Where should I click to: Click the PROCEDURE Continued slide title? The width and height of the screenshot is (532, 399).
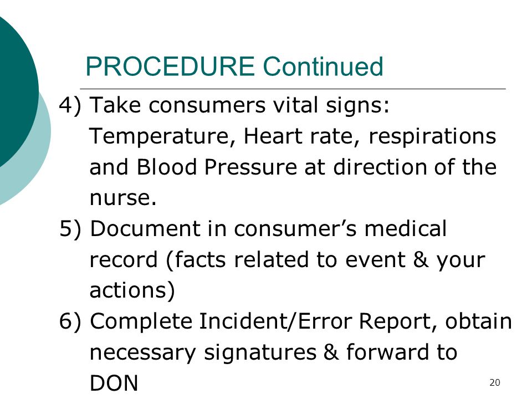point(234,66)
